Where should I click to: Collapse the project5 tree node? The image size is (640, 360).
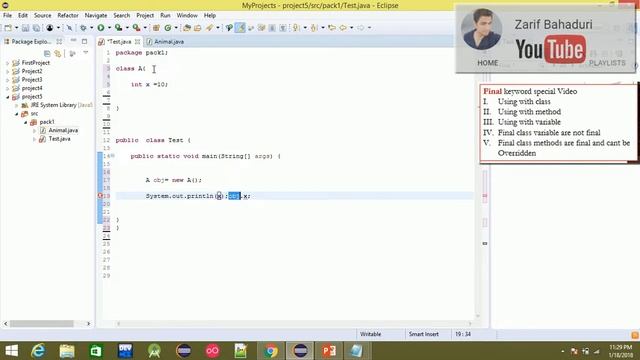pyautogui.click(x=7, y=97)
